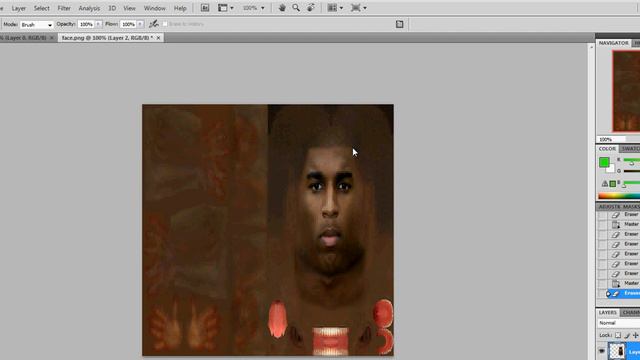Viewport: 640px width, 360px height.
Task: Click the gamut-safe color square
Action: pos(613,184)
